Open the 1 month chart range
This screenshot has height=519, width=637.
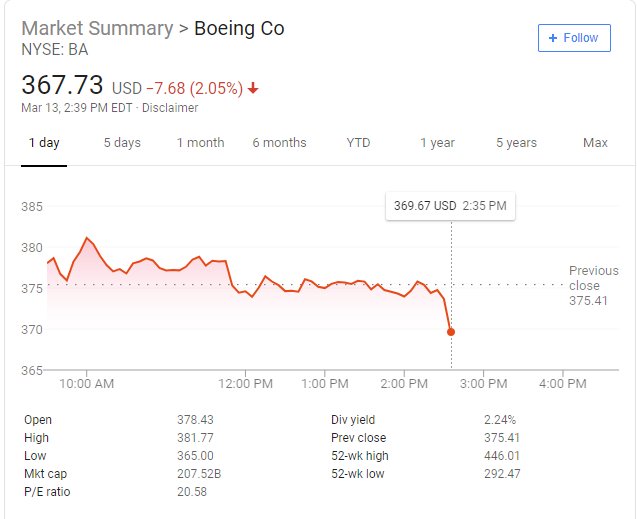[x=200, y=143]
